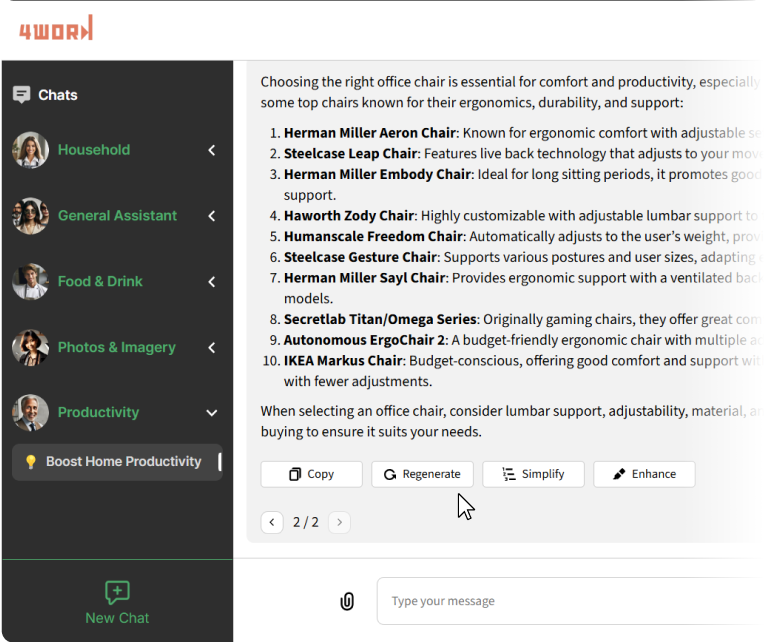Click Herman Miller Aeron Chair text

[370, 133]
